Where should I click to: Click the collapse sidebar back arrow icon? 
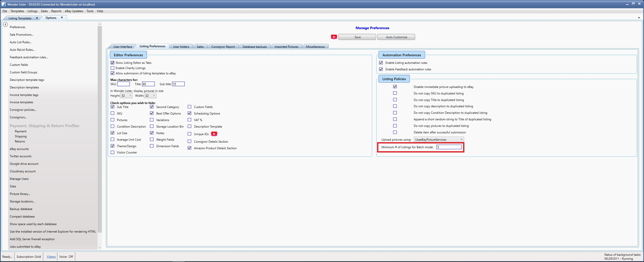point(5,25)
